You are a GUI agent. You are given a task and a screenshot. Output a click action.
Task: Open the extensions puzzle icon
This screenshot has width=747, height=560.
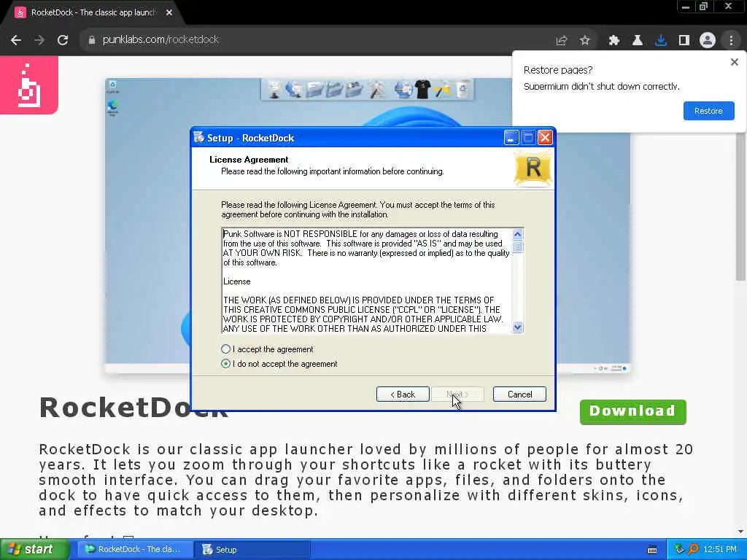614,41
